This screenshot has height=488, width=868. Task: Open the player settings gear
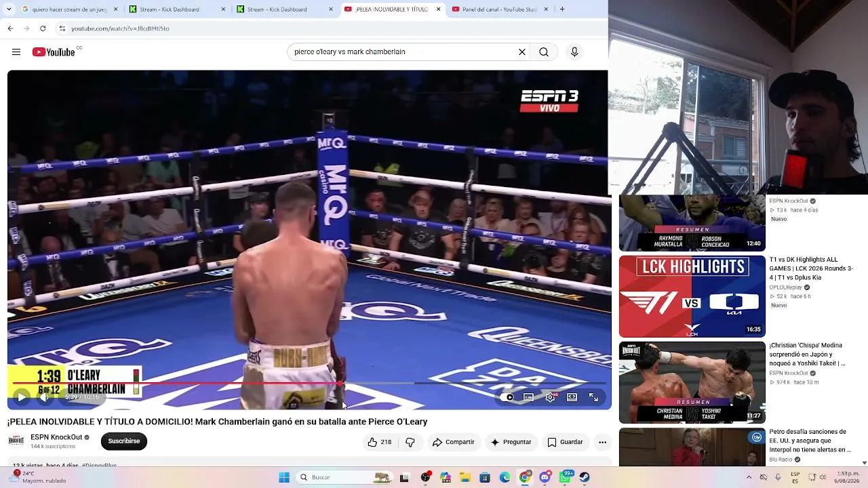tap(551, 397)
